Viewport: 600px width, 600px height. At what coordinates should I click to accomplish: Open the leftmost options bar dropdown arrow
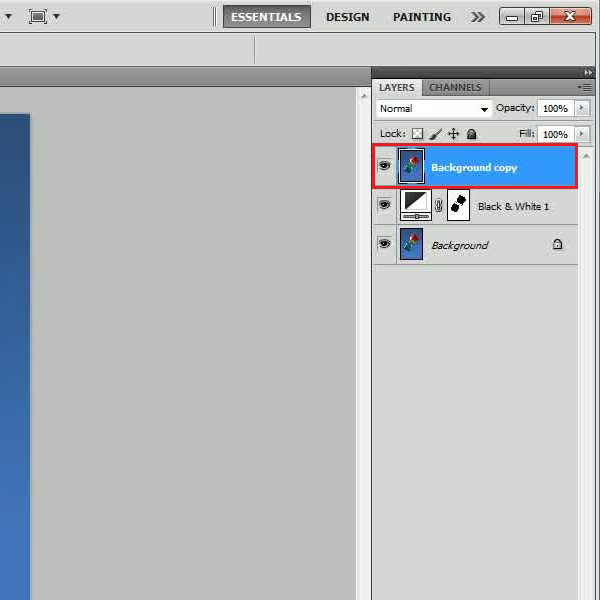(8, 16)
